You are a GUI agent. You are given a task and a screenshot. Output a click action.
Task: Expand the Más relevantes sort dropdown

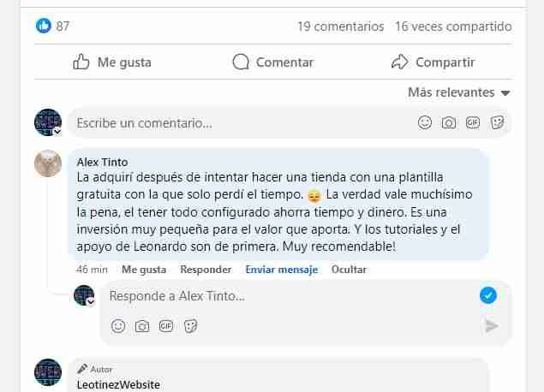459,92
